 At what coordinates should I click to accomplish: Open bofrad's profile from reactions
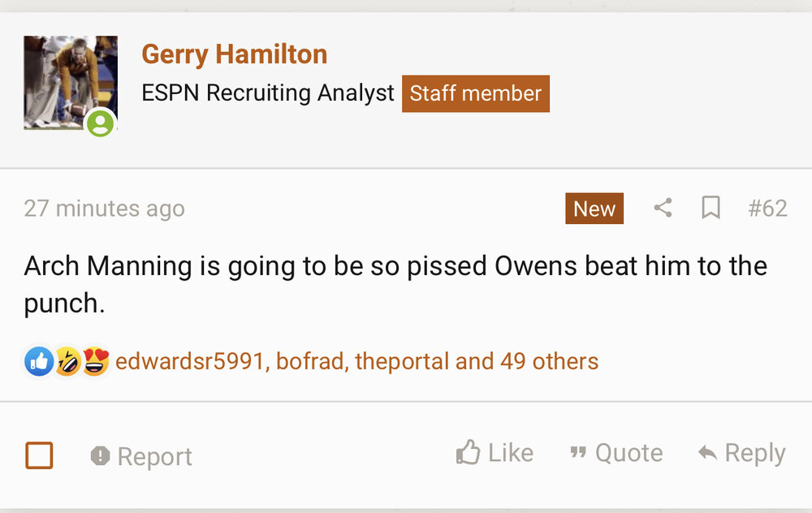pyautogui.click(x=310, y=361)
